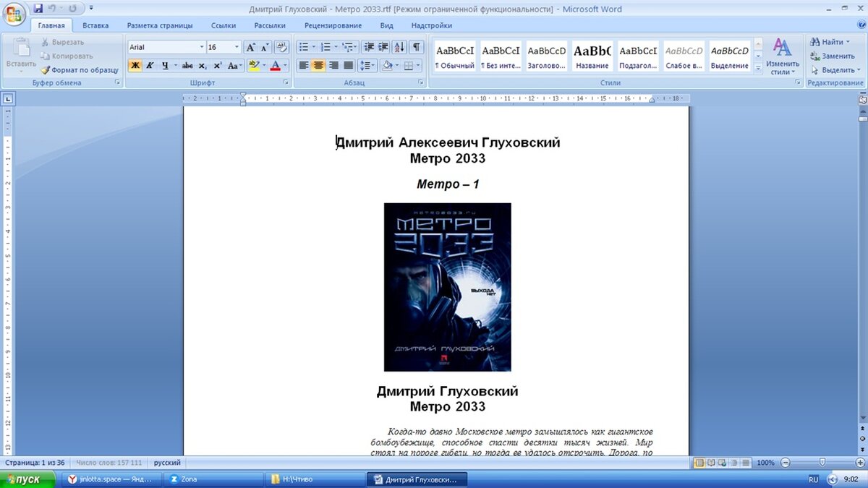Sort text with the A-Z sort icon

(400, 47)
